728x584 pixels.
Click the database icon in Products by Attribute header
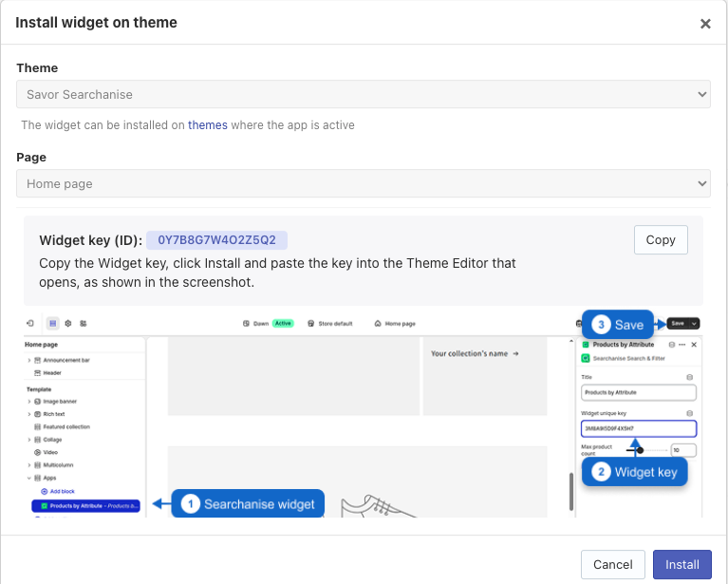tap(672, 345)
